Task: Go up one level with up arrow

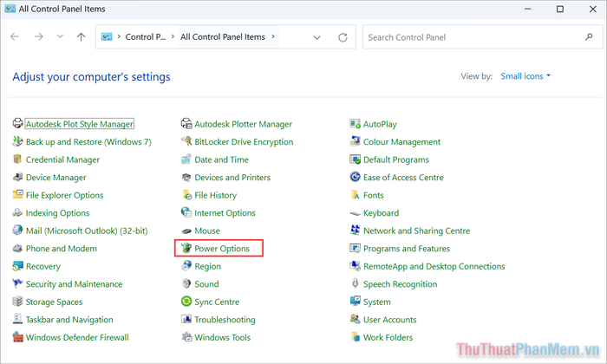Action: coord(81,36)
